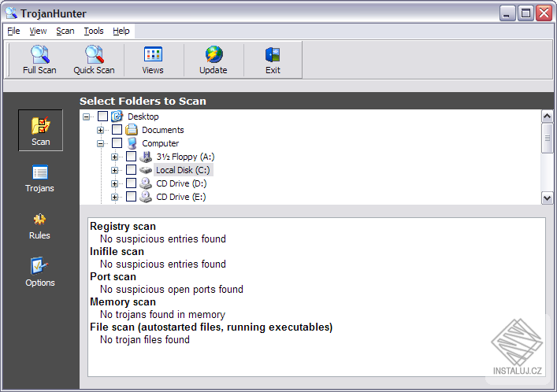Screen dimensions: 557x392
Task: Check the 3½ Floppy (A:) checkbox
Action: (x=131, y=156)
